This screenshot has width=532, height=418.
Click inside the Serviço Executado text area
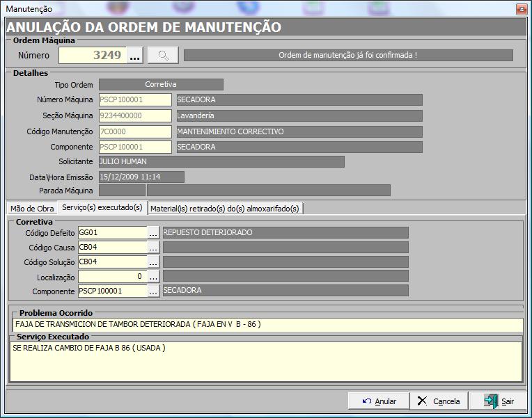coord(266,362)
